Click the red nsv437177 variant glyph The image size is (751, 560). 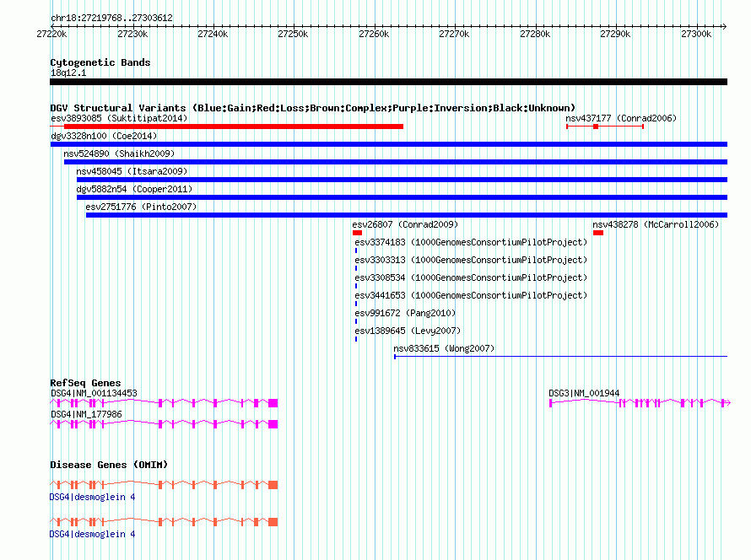pos(605,127)
